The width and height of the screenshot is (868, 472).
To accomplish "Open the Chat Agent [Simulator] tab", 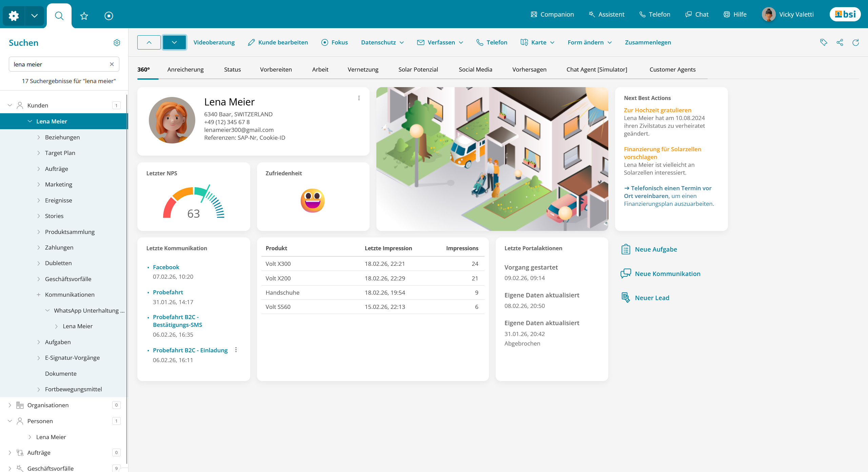I will pyautogui.click(x=597, y=70).
